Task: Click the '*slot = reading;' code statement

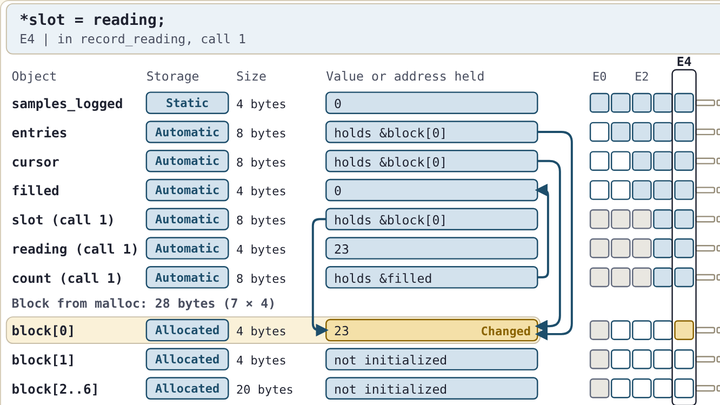Action: tap(92, 20)
